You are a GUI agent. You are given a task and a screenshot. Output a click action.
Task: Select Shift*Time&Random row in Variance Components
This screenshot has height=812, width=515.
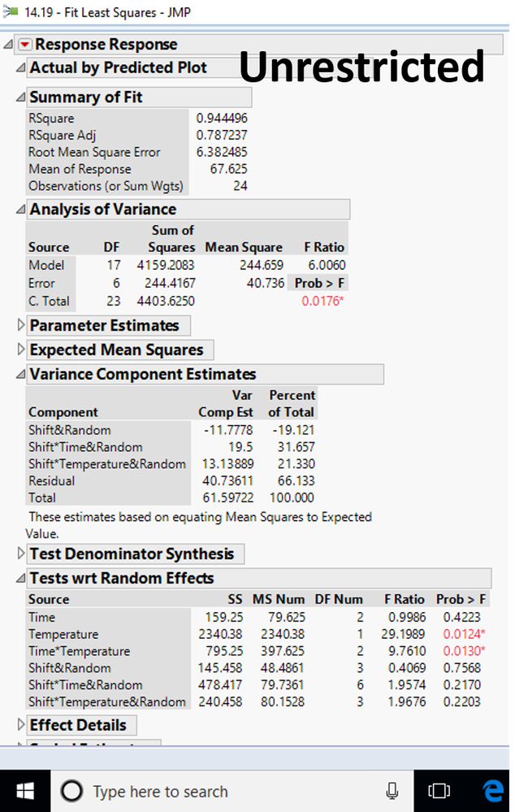[171, 447]
